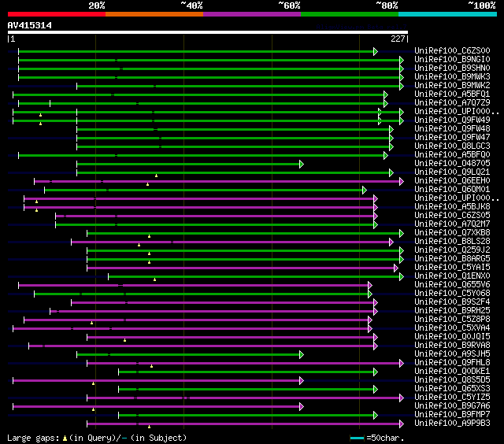The height and width of the screenshot is (444, 504).
Task: Click the '=50char.' scale label
Action: (x=385, y=438)
